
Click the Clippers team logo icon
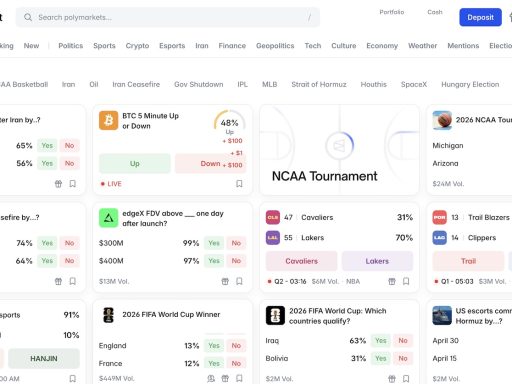point(439,238)
